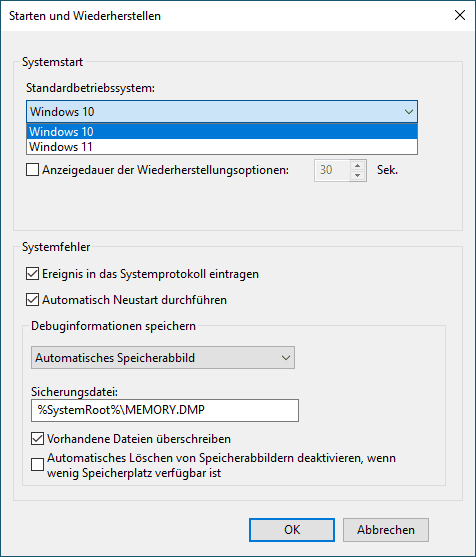
Task: Enable Automatisches Löschen von Speicherabbildern deaktivieren
Action: click(37, 465)
